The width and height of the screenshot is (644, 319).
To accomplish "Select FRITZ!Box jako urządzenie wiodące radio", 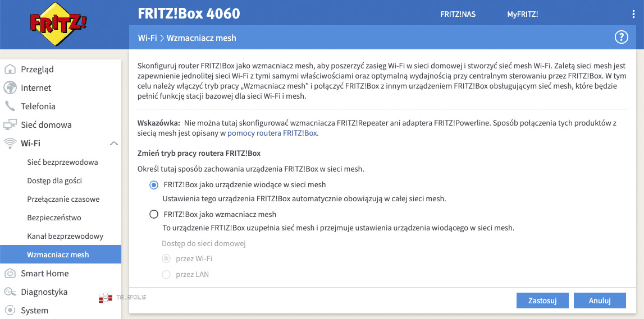I will (x=154, y=185).
